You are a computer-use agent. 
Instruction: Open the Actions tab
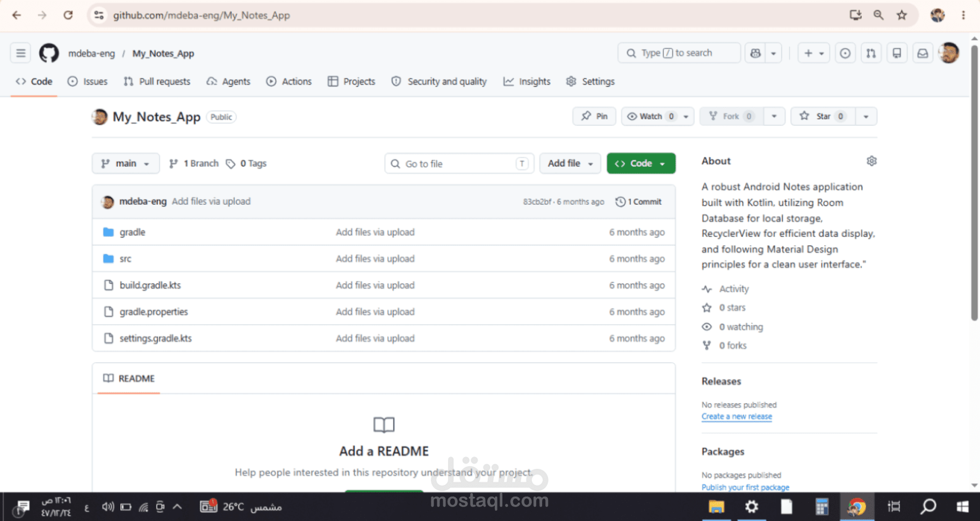(x=289, y=82)
